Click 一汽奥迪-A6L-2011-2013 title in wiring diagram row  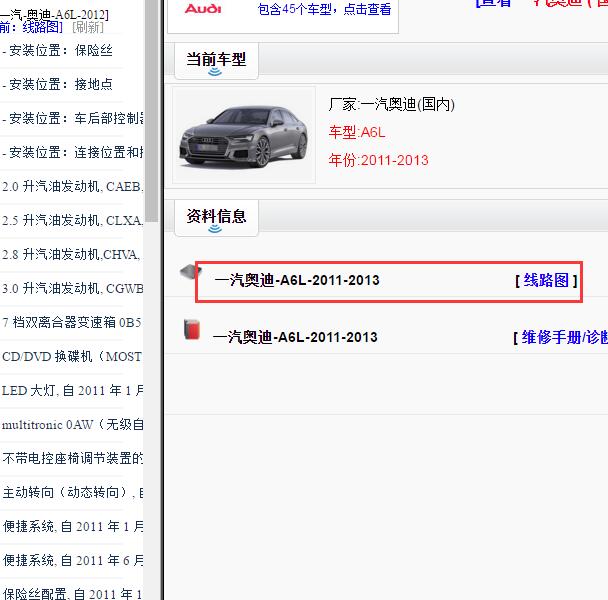coord(297,280)
